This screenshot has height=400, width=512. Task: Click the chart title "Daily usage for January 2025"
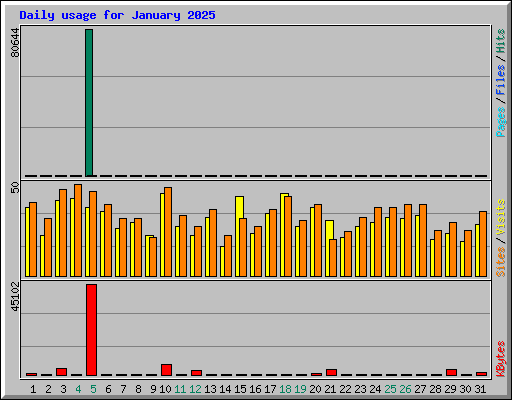coord(117,15)
